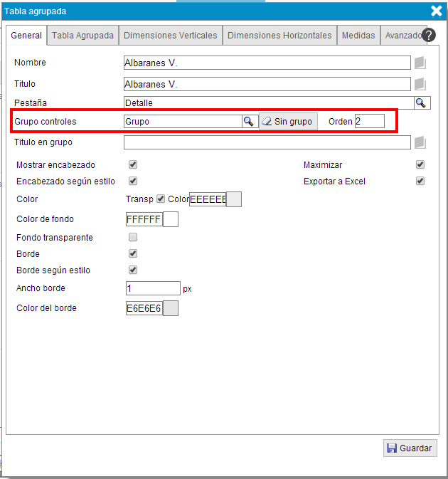
Task: Click the icon beside Titulo en grupo
Action: (420, 142)
